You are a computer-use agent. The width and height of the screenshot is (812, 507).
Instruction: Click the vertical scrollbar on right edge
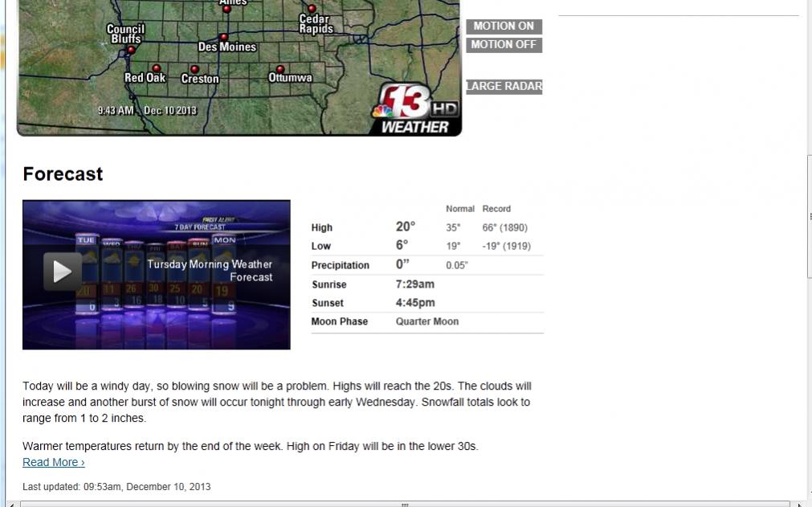tap(808, 217)
